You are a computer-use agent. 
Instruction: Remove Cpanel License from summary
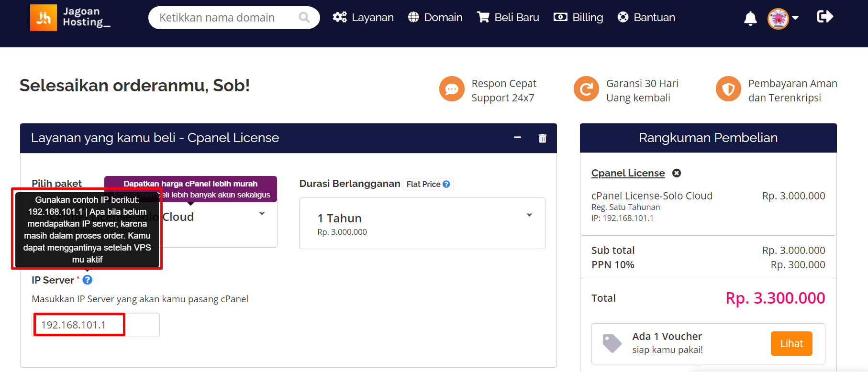[677, 173]
